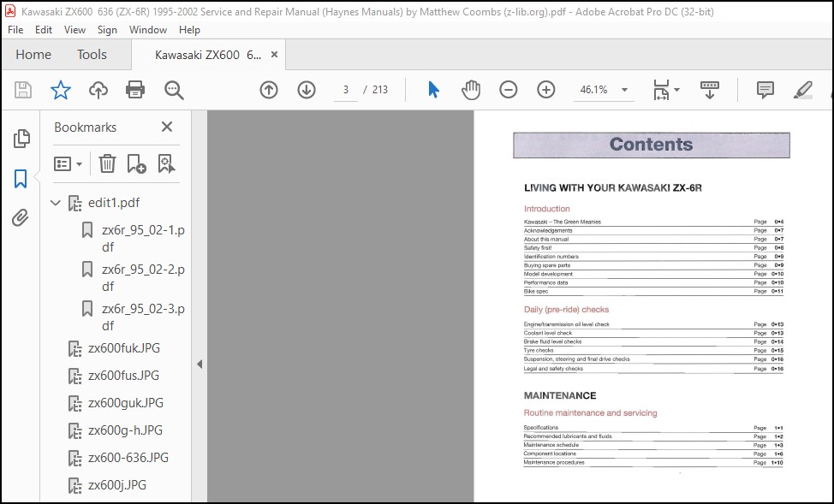Open the Page Thumbnails panel icon
The height and width of the screenshot is (504, 834).
pos(21,139)
